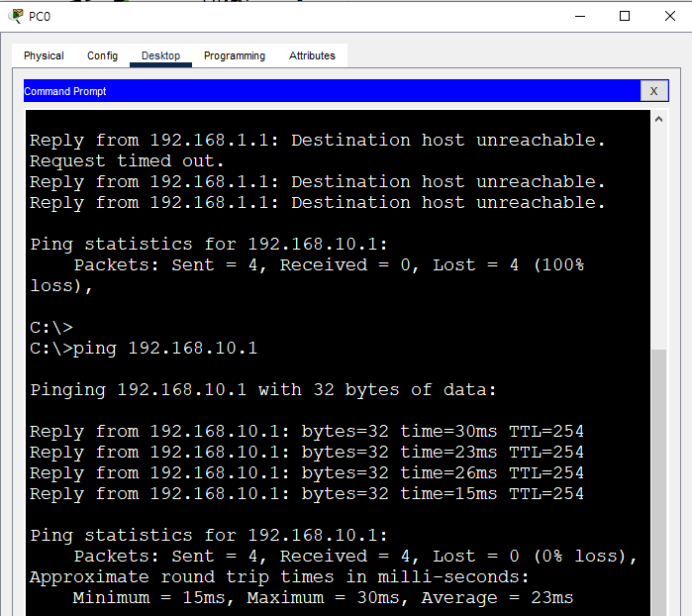Click the reply line with time=26ms

pyautogui.click(x=307, y=473)
